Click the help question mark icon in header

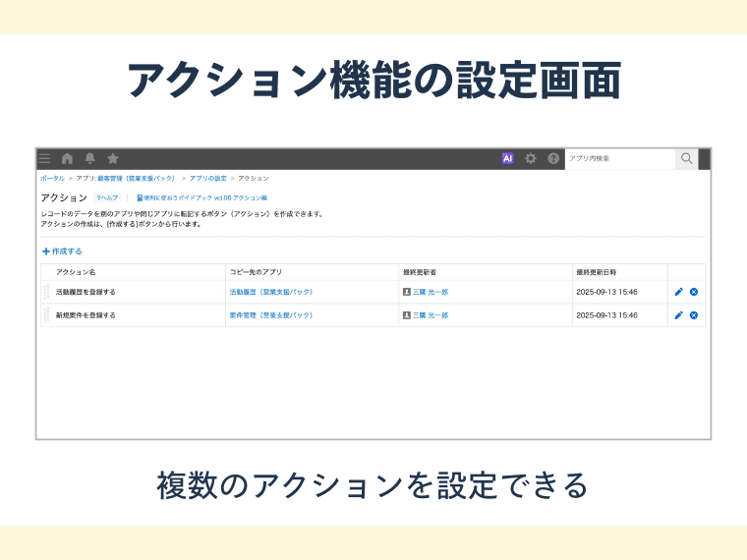(553, 158)
